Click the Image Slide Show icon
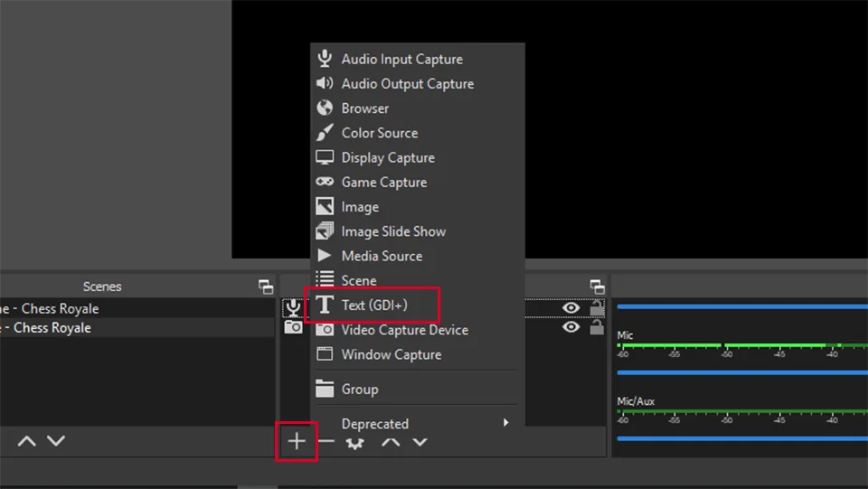Screen dimensions: 868x489 click(x=325, y=230)
